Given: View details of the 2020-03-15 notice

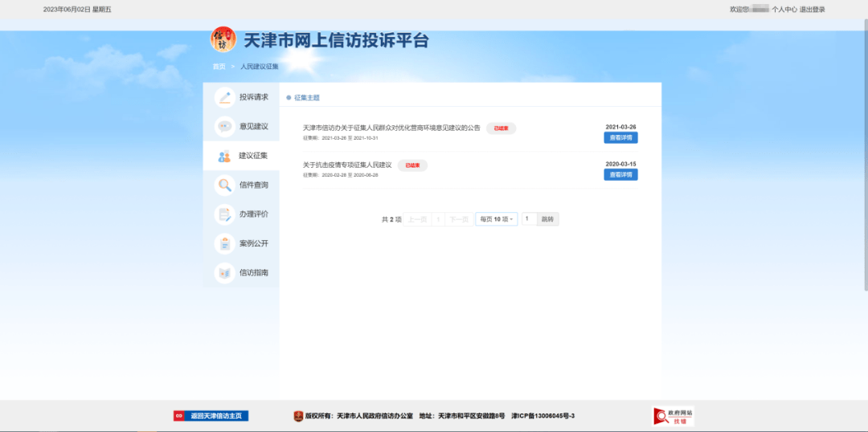Looking at the screenshot, I should coord(620,175).
